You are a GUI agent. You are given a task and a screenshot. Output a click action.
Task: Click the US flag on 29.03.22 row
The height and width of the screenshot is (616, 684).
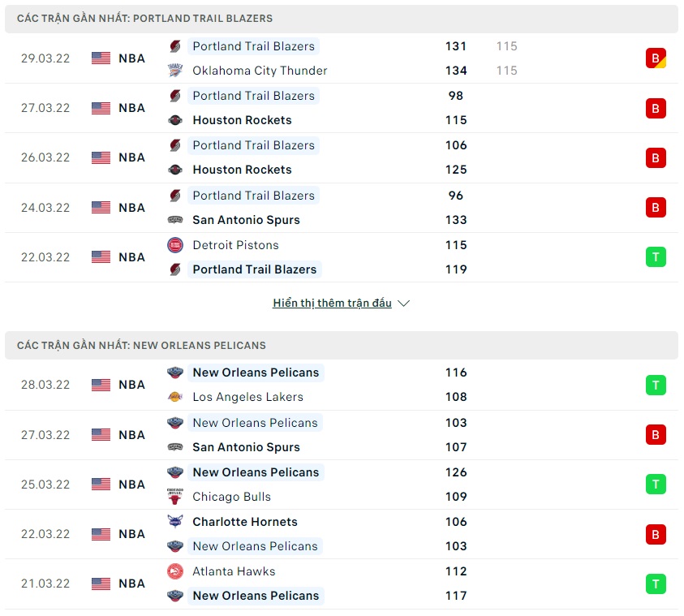pyautogui.click(x=101, y=58)
